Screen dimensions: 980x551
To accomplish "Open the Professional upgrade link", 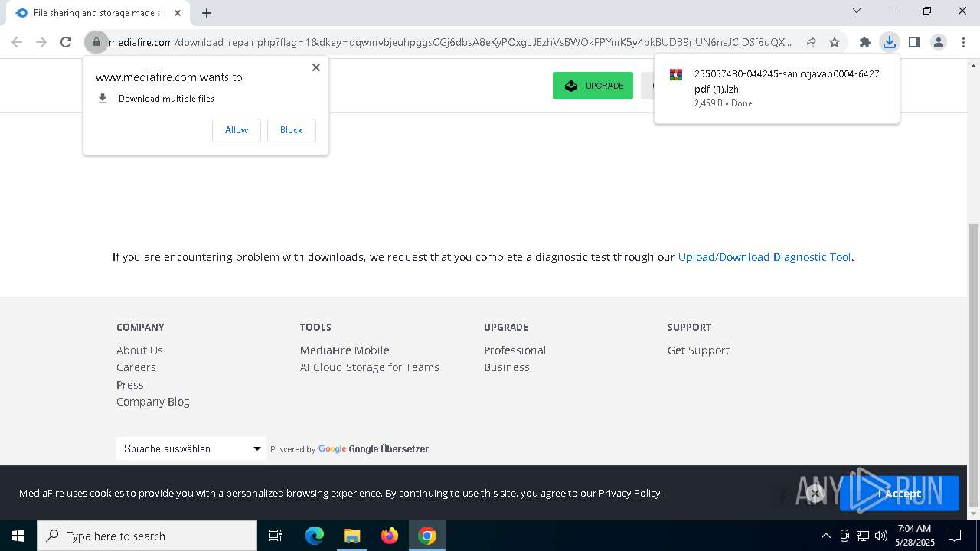I will coord(514,350).
